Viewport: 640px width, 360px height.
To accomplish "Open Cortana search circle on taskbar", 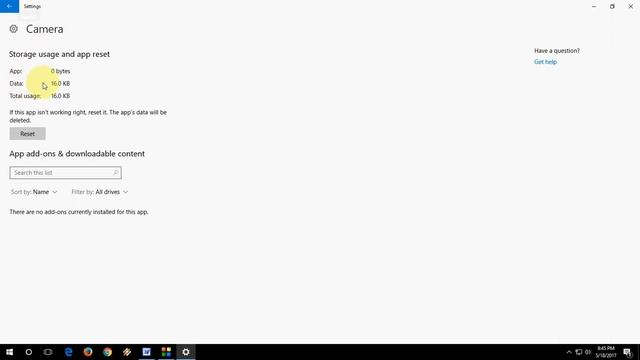I will (29, 352).
